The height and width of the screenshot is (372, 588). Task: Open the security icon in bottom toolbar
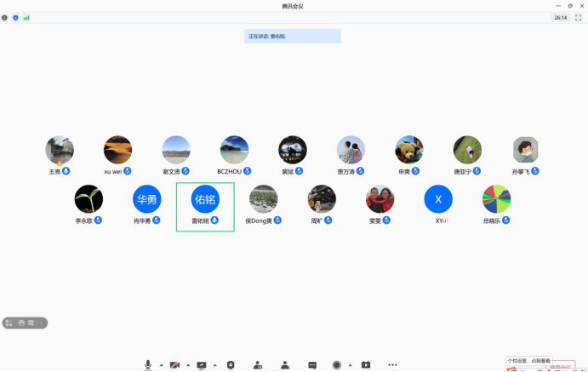click(x=231, y=365)
